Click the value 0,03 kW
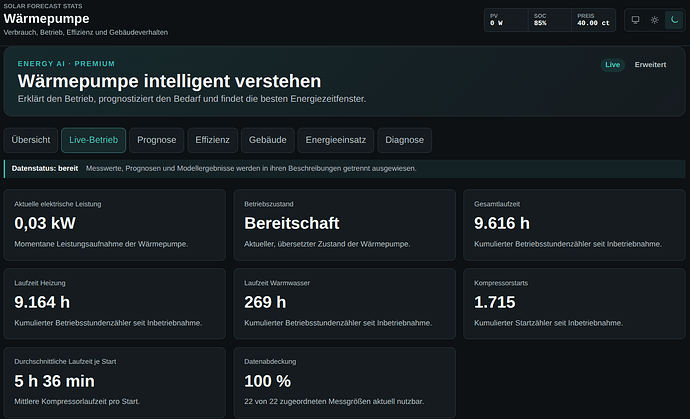 [45, 223]
